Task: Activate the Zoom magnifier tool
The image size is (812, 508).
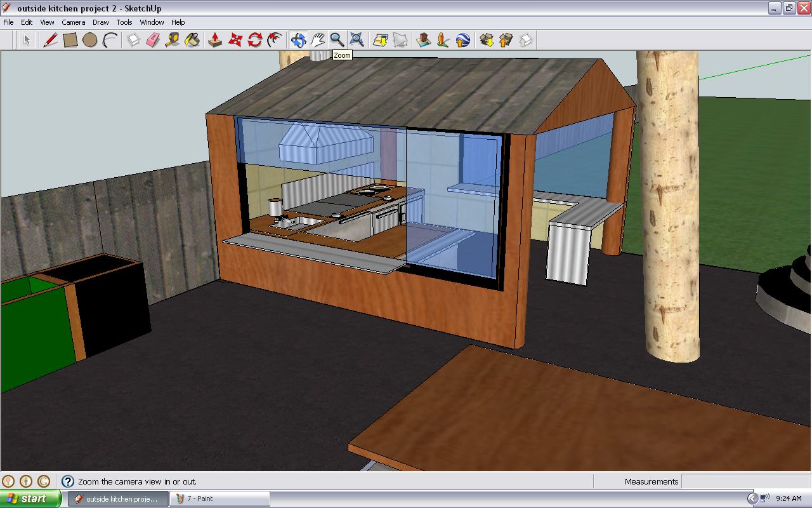Action: [x=337, y=40]
